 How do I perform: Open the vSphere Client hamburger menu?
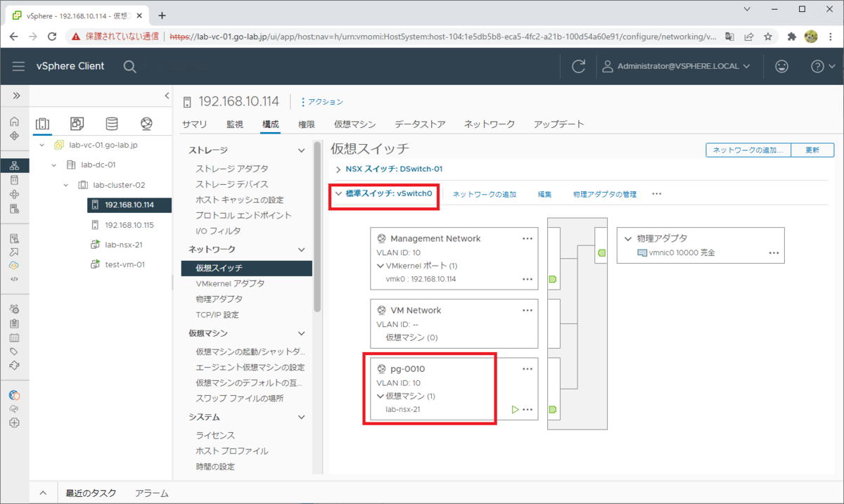[x=19, y=66]
